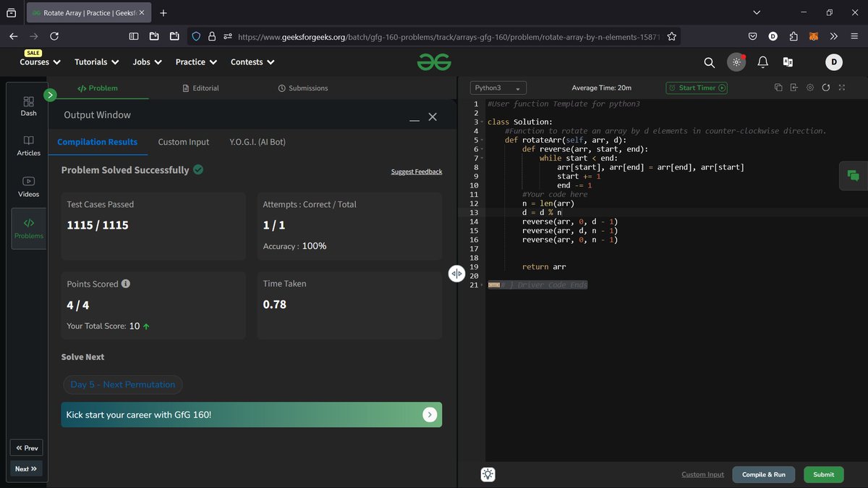Go to previous problem with Prev

[x=26, y=447]
